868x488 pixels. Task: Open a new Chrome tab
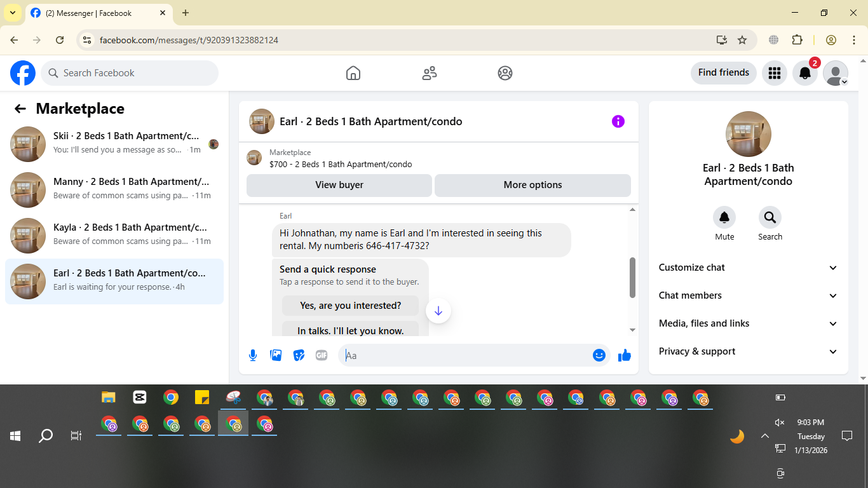(x=186, y=13)
